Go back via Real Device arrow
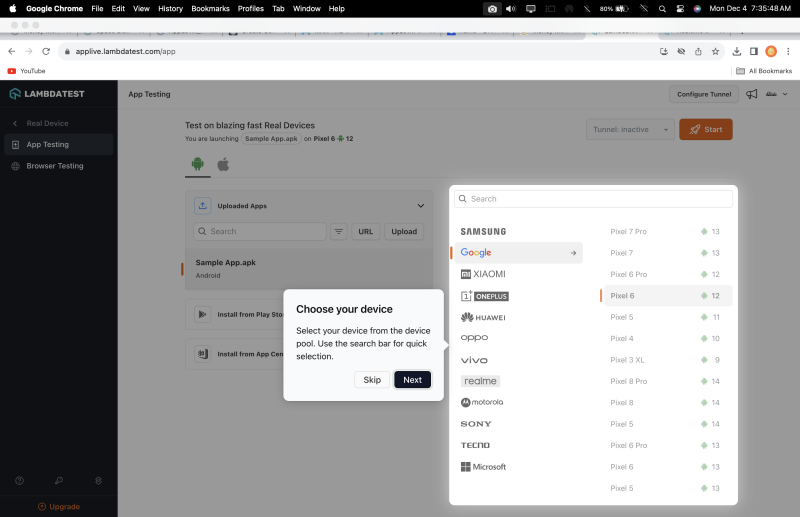Viewport: 800px width, 517px height. [15, 124]
